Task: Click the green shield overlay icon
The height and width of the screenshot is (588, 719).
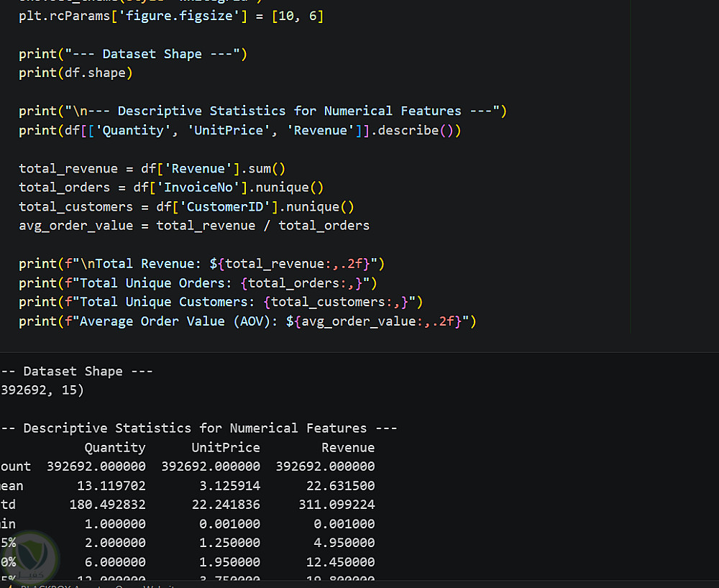Action: tap(30, 559)
